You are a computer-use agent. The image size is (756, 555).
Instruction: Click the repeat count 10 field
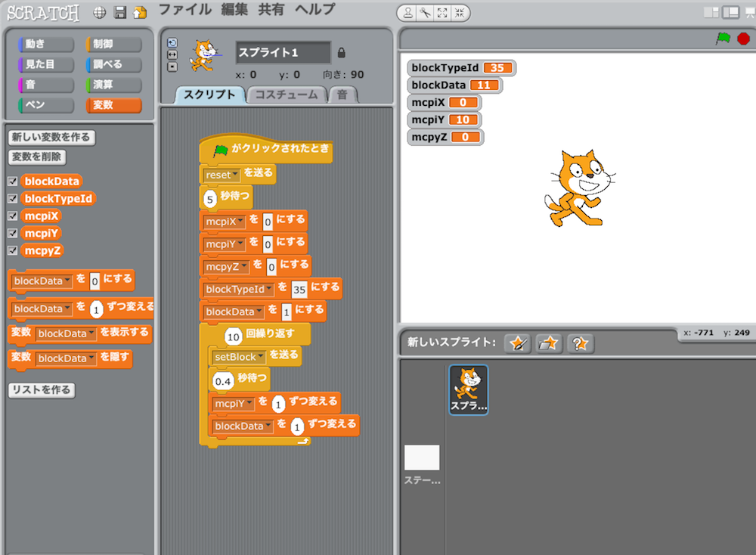point(234,336)
